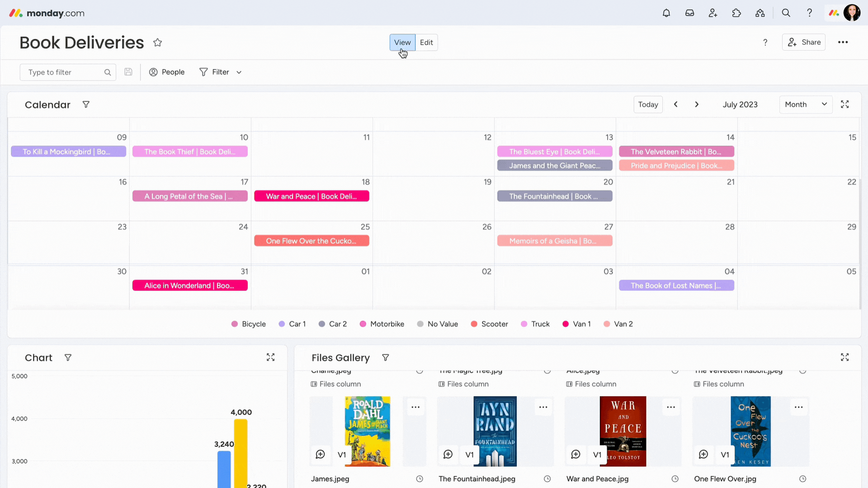The height and width of the screenshot is (488, 868).
Task: Click the Type to filter field
Action: [68, 72]
